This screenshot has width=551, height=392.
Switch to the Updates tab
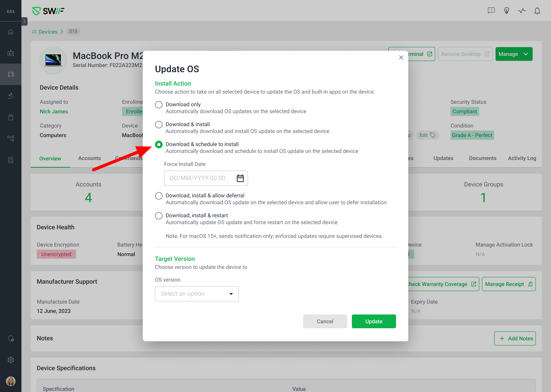click(443, 158)
